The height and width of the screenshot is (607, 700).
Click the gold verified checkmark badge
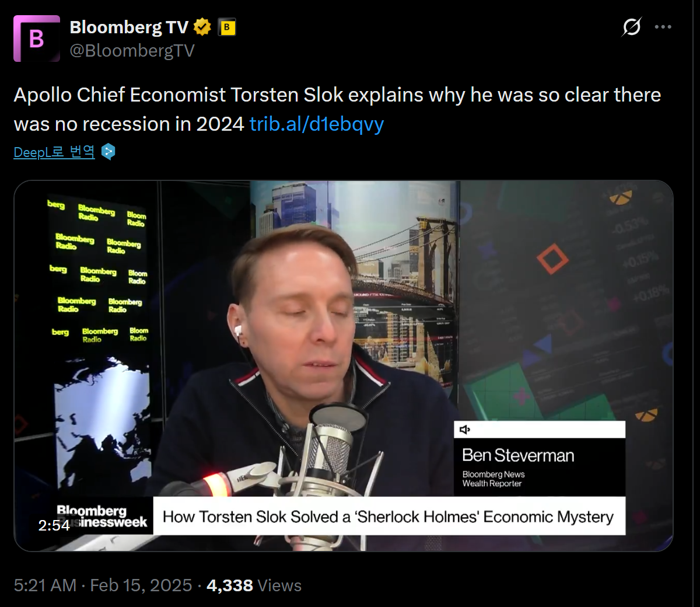click(202, 27)
